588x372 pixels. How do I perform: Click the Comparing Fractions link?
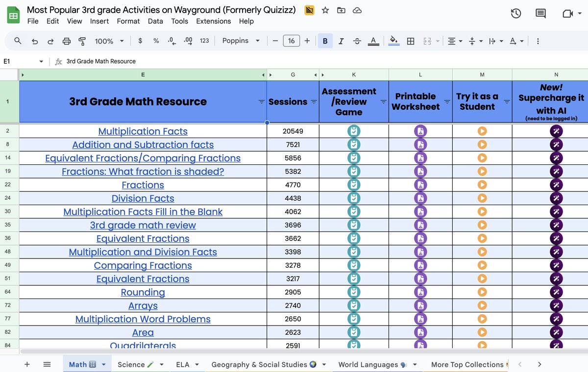click(x=143, y=265)
